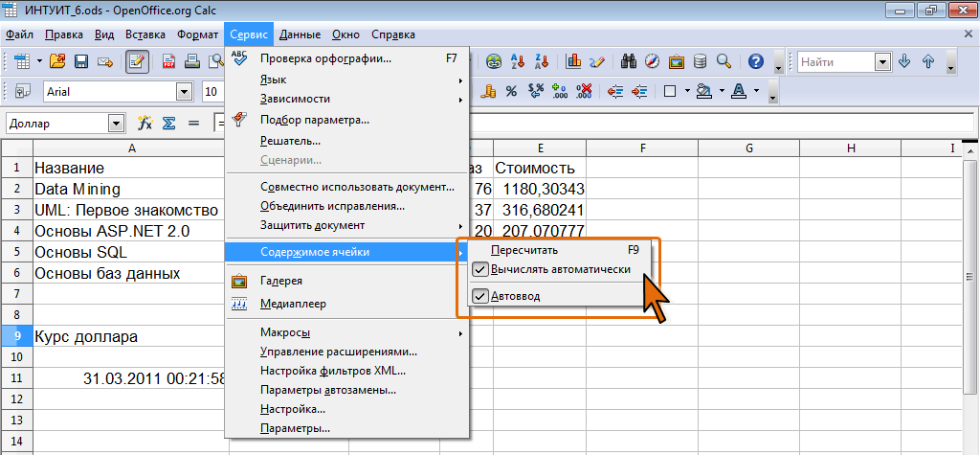Open the Navigator compass icon
Image resolution: width=980 pixels, height=455 pixels.
653,61
